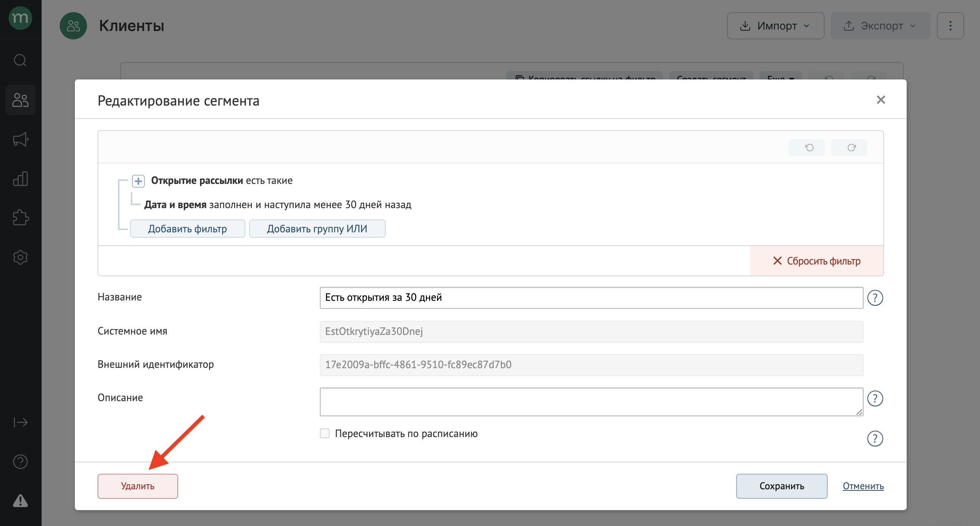Undo the last filter change in the dialog
Viewport: 980px width, 526px height.
point(806,148)
